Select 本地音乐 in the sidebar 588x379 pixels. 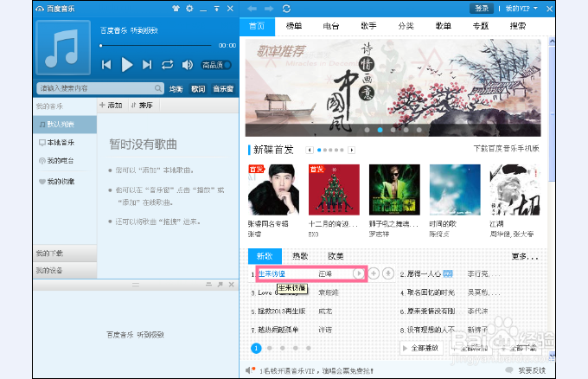click(65, 143)
